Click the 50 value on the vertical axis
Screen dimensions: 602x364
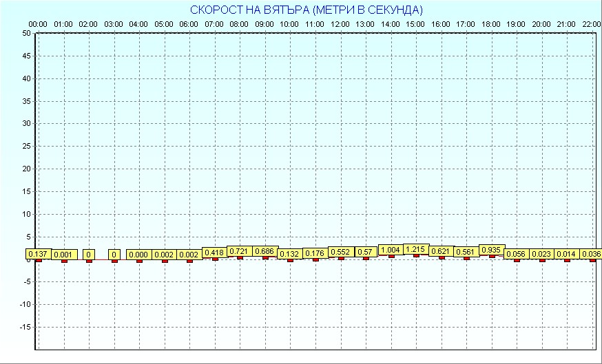pos(26,33)
